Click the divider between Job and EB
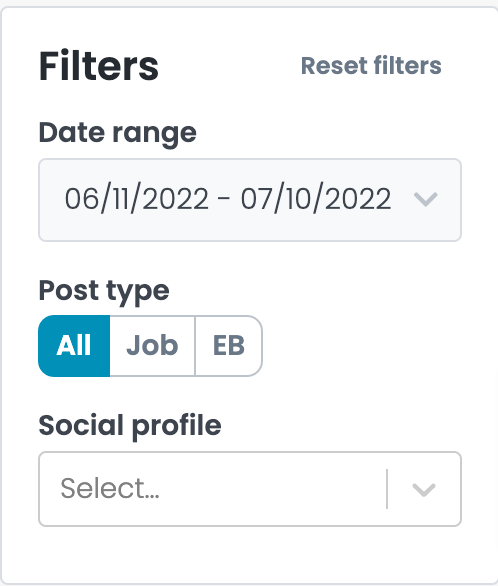The image size is (498, 586). pos(195,346)
